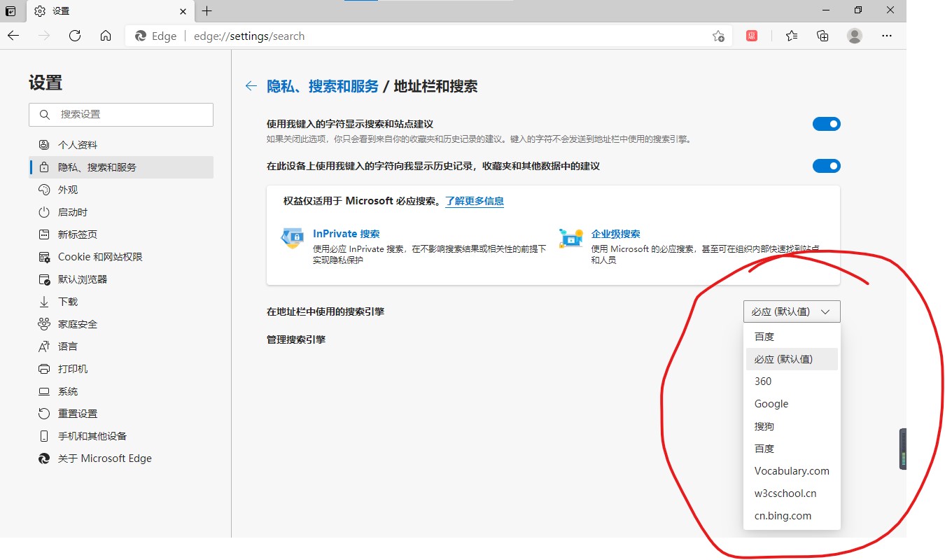Open 下载 settings
This screenshot has height=560, width=945.
coord(122,302)
